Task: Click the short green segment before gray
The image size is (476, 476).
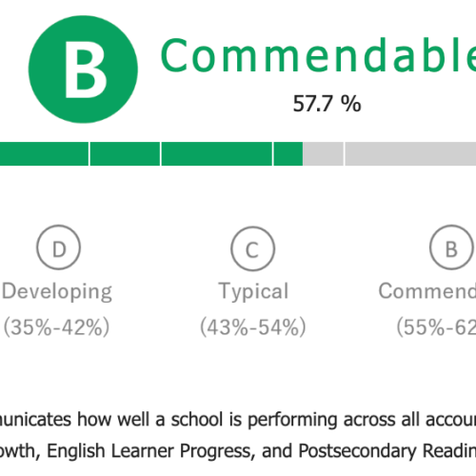Action: (x=288, y=153)
